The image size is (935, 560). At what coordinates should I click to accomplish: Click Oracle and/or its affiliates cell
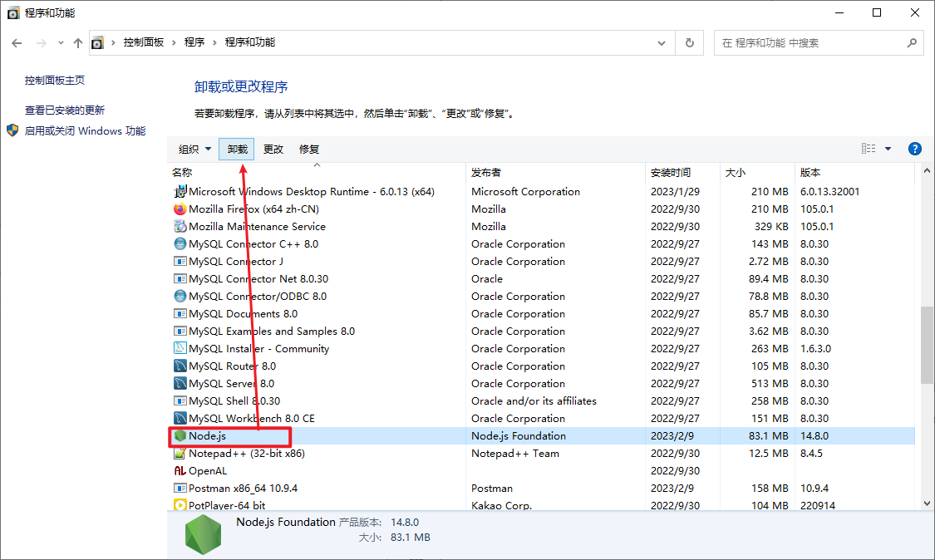point(534,400)
